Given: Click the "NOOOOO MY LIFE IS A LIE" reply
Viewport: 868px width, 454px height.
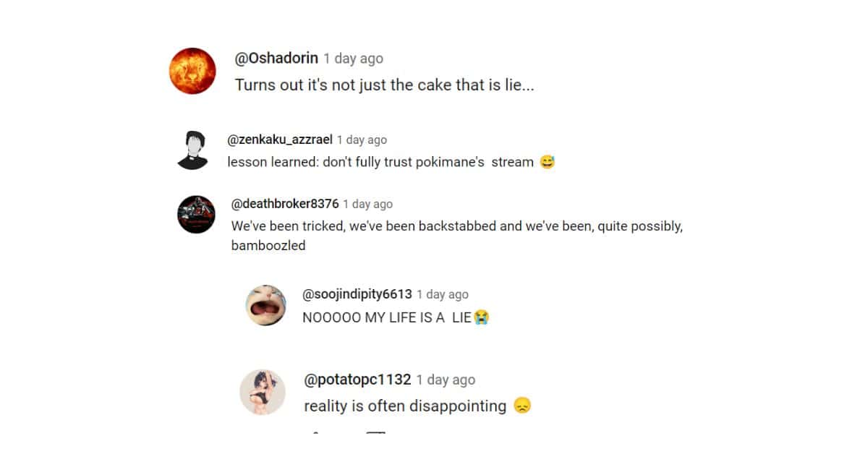Looking at the screenshot, I should coord(387,317).
